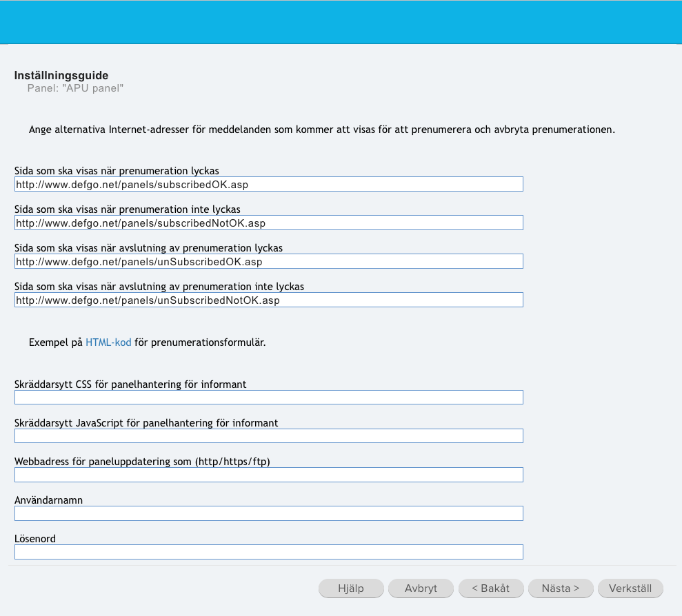
Task: Focus the Användarnamn text field
Action: coord(269,513)
